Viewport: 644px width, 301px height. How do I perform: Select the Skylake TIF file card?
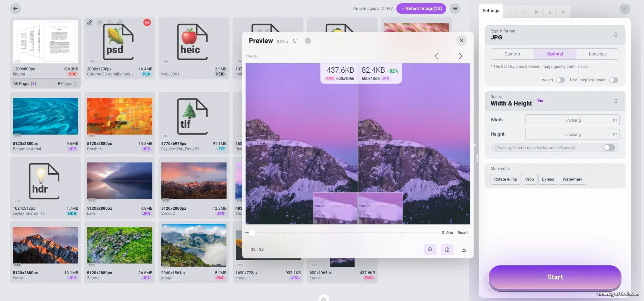tap(194, 123)
